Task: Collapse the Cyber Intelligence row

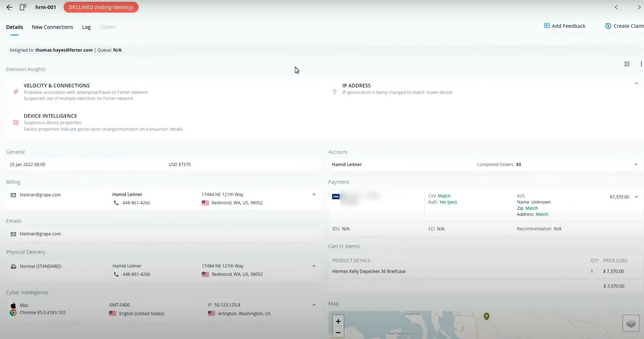Action: point(314,305)
